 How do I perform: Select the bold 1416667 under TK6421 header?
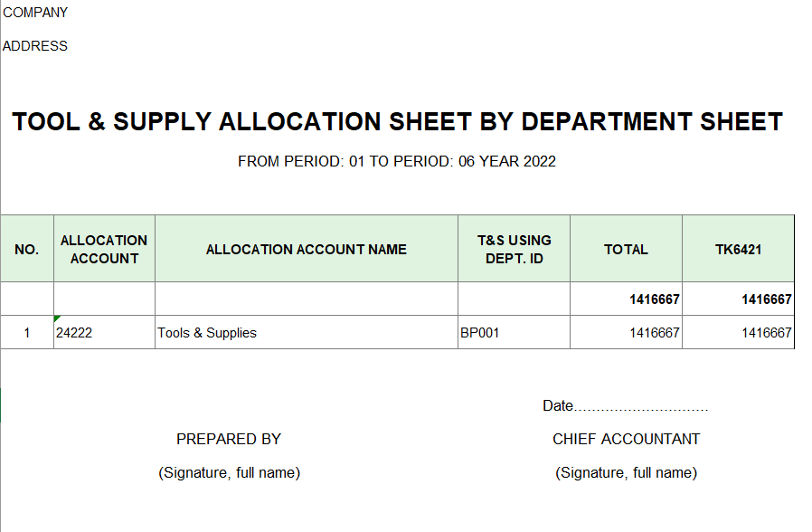[766, 299]
